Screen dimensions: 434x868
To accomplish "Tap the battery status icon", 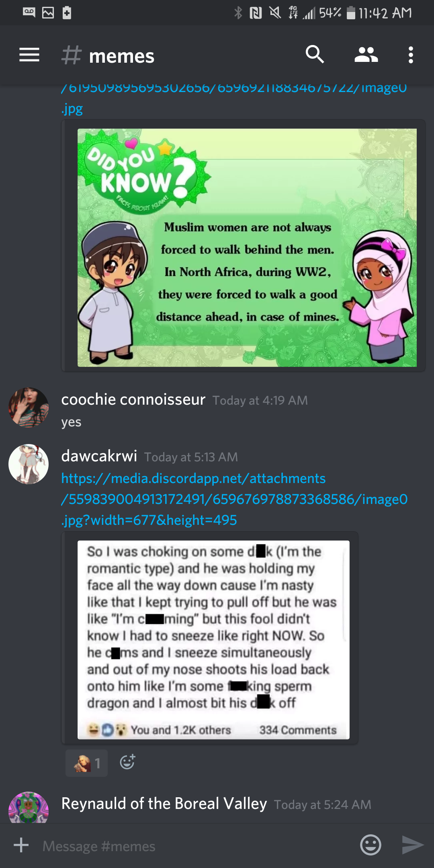I will (x=351, y=12).
